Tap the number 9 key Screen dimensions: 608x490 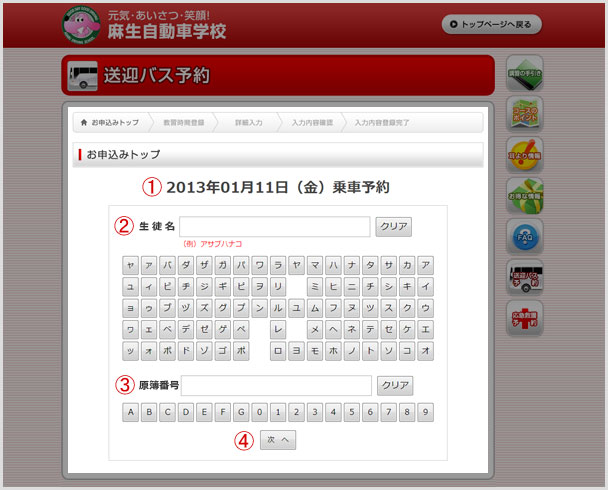click(x=425, y=412)
